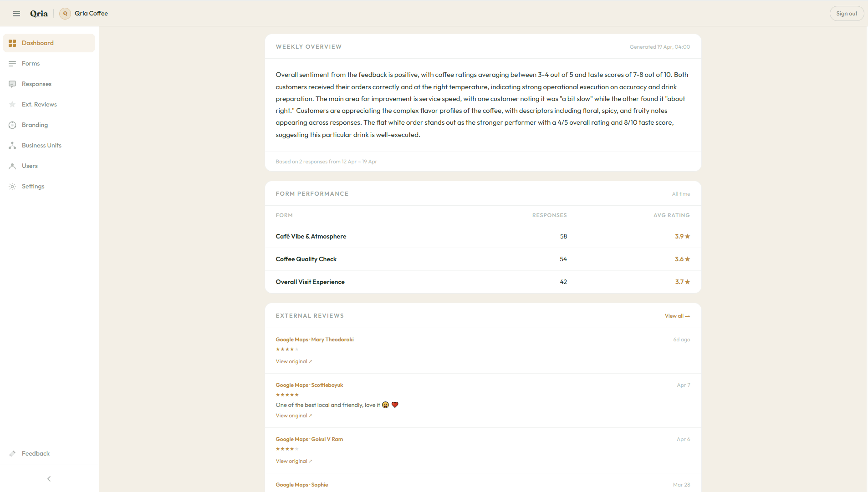The height and width of the screenshot is (492, 868).
Task: Click the Settings gear icon
Action: [12, 187]
